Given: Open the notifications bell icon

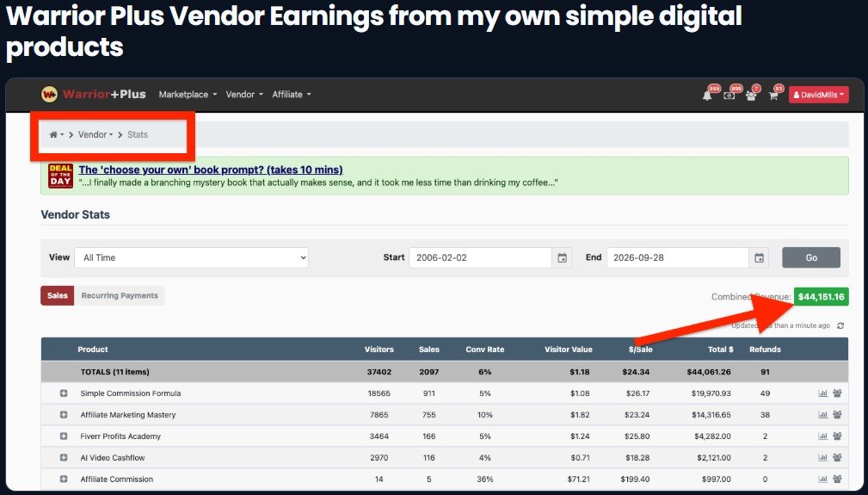Looking at the screenshot, I should pyautogui.click(x=707, y=96).
